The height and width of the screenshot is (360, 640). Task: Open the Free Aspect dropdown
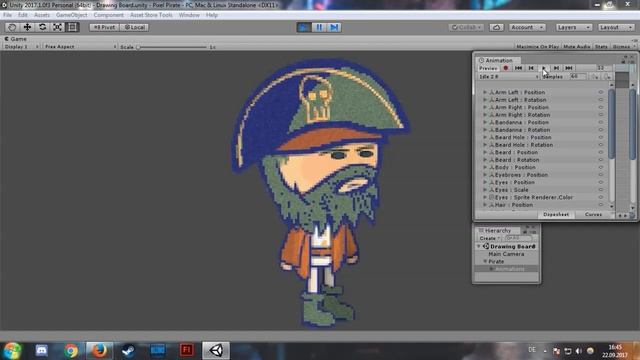80,47
